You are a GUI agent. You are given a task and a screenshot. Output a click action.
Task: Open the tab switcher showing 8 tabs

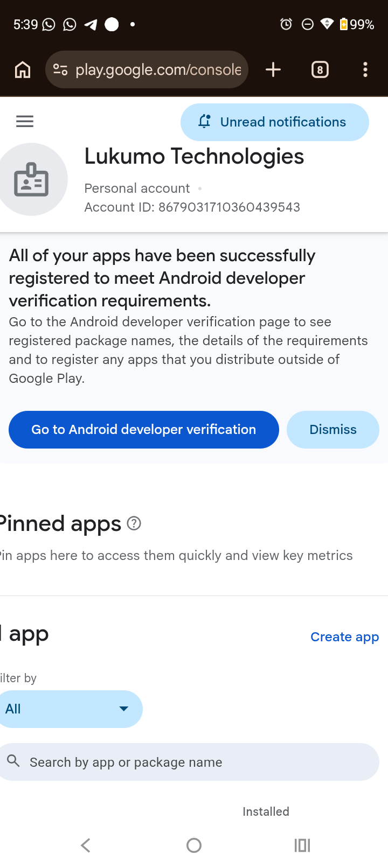tap(320, 69)
